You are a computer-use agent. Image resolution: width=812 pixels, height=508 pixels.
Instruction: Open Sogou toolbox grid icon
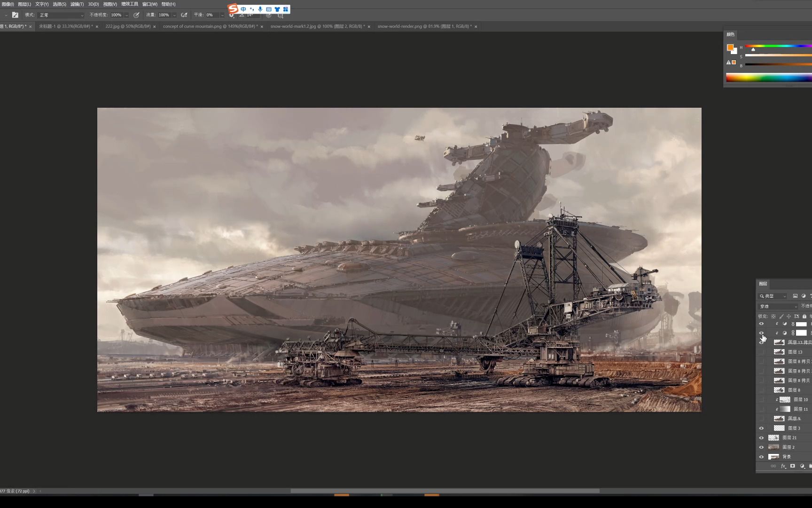(286, 9)
